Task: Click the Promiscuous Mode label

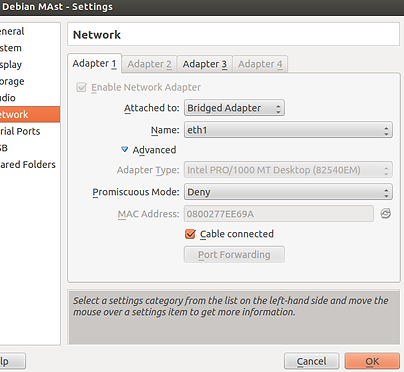Action: tap(136, 192)
